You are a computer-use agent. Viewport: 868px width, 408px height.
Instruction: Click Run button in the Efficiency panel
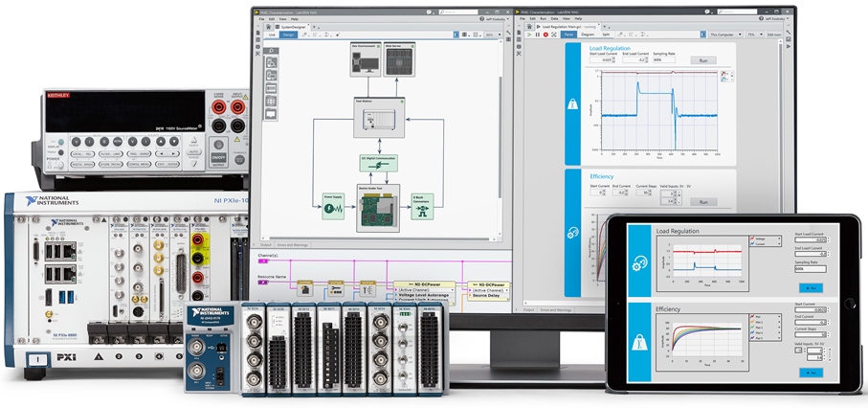(x=703, y=202)
